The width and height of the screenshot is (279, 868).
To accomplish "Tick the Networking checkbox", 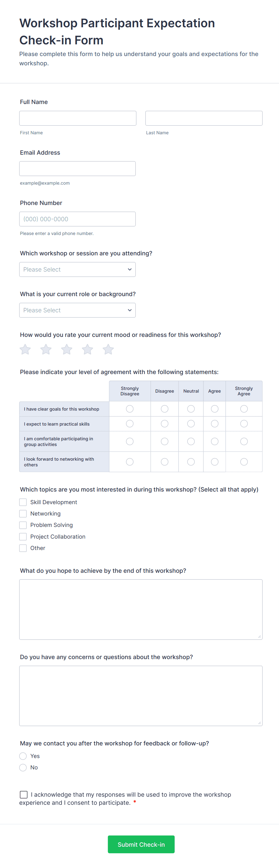I will coord(23,513).
